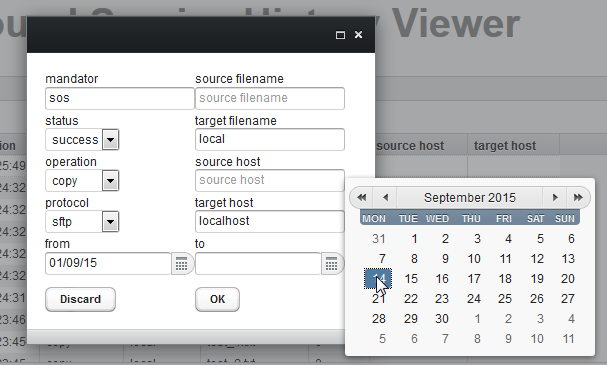Jump to next year in calendar
This screenshot has width=607, height=365.
(578, 197)
